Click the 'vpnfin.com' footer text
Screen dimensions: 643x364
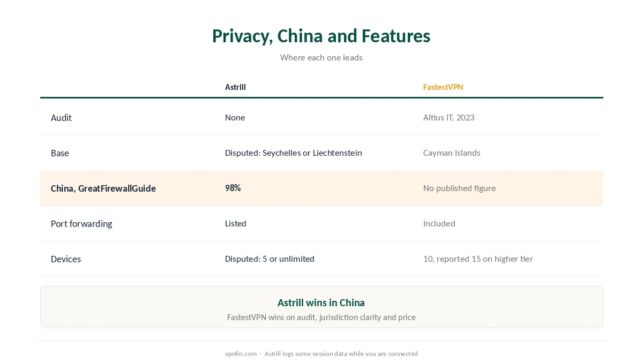coord(241,354)
